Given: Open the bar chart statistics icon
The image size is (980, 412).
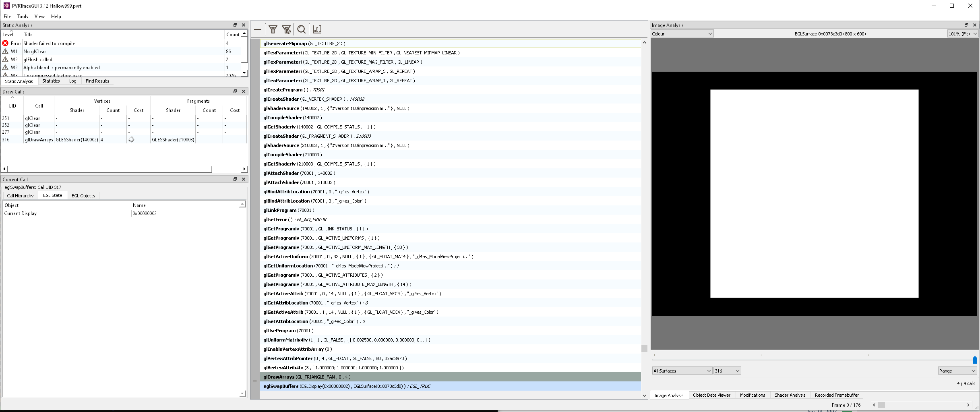Looking at the screenshot, I should coord(317,29).
